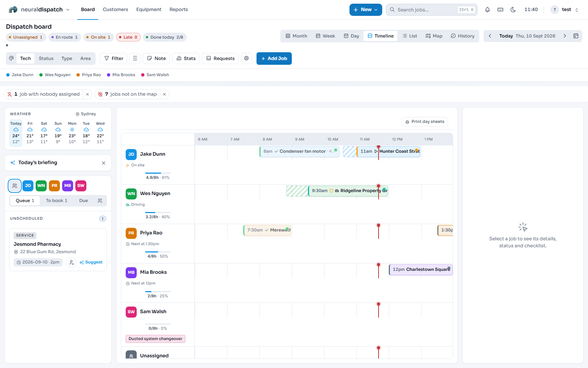588x368 pixels.
Task: Open the calendar date picker icon
Action: click(576, 36)
